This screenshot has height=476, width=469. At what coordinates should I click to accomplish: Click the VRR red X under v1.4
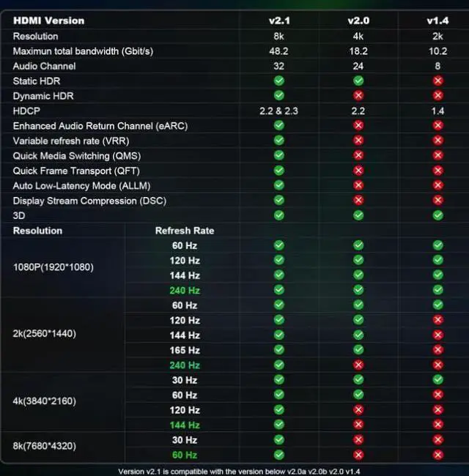tap(437, 141)
